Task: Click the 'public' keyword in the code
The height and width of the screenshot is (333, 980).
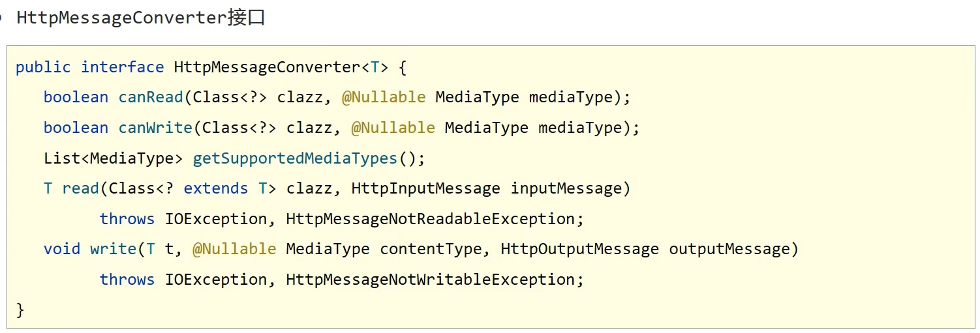Action: pyautogui.click(x=43, y=67)
